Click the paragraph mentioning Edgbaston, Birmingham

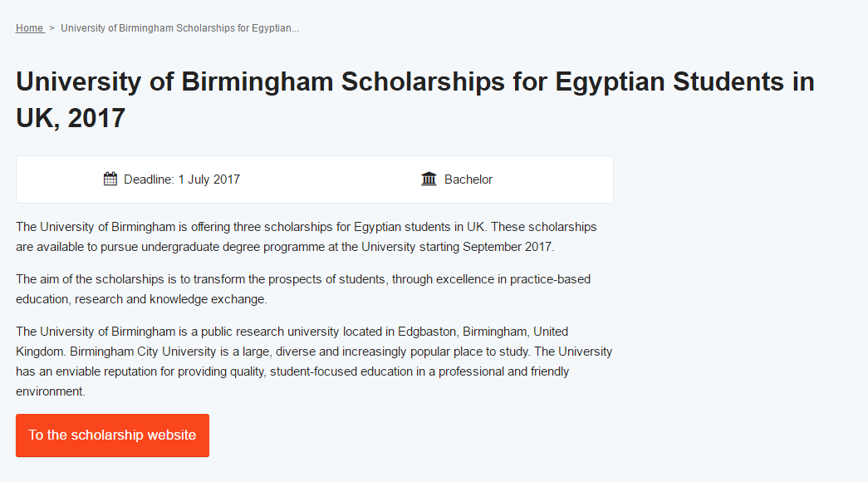tap(313, 361)
